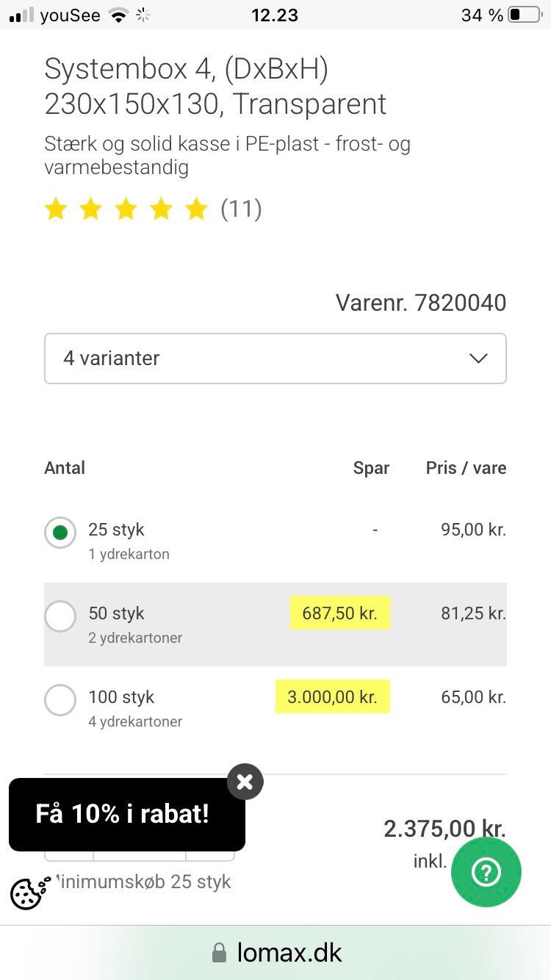Tap the Wi-Fi icon in status bar
The image size is (551, 980).
tap(118, 15)
